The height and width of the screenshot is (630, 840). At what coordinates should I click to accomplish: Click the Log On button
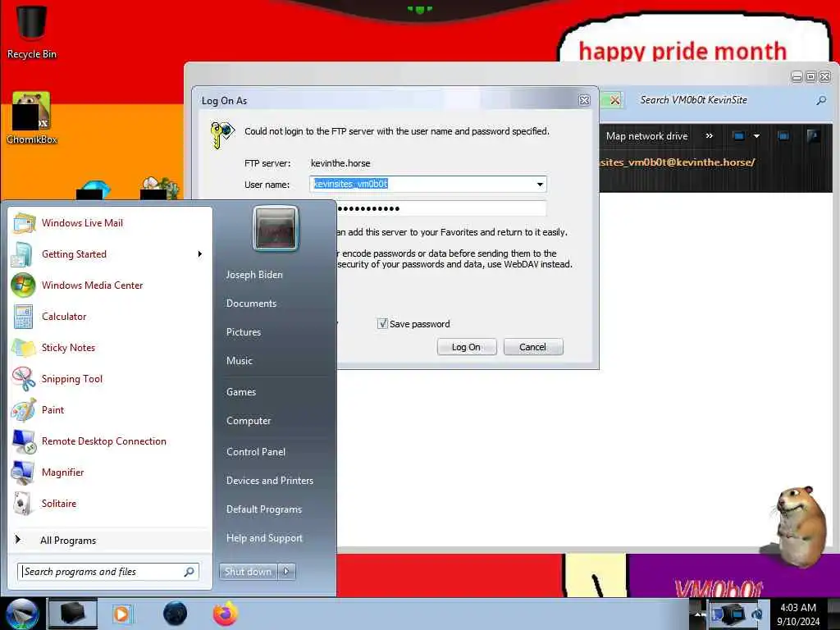pos(467,347)
